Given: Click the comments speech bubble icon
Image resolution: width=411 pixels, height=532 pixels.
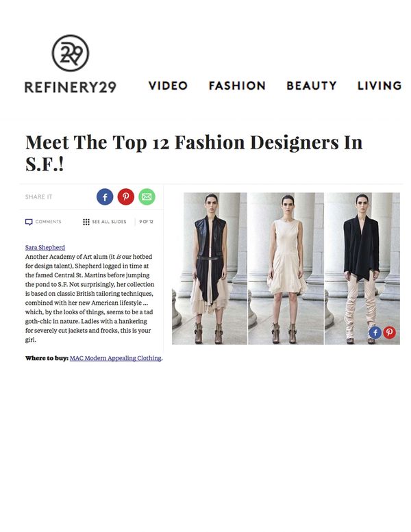Looking at the screenshot, I should 29,222.
